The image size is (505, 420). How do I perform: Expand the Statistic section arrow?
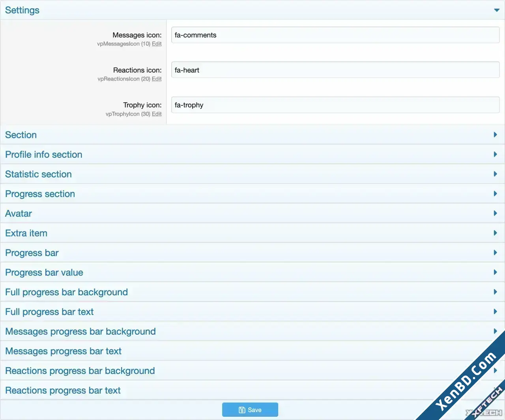[x=496, y=174]
